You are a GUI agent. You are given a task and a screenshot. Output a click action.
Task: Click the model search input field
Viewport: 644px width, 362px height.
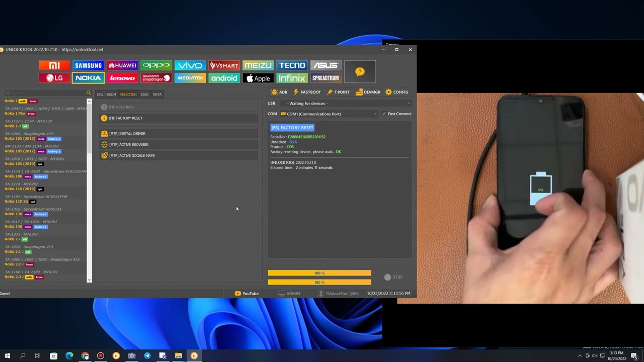pyautogui.click(x=48, y=93)
